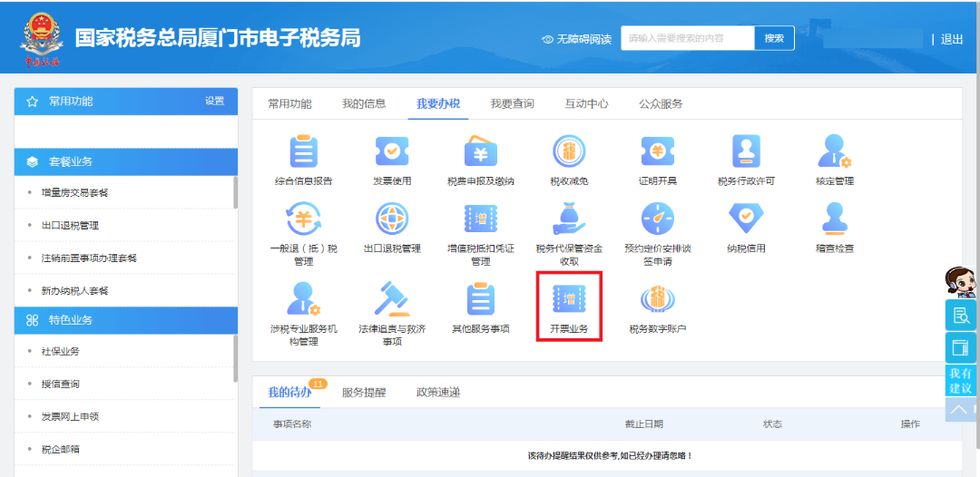Switch to 服务提醒 tab
Screen dimensions: 980x477
tap(364, 393)
